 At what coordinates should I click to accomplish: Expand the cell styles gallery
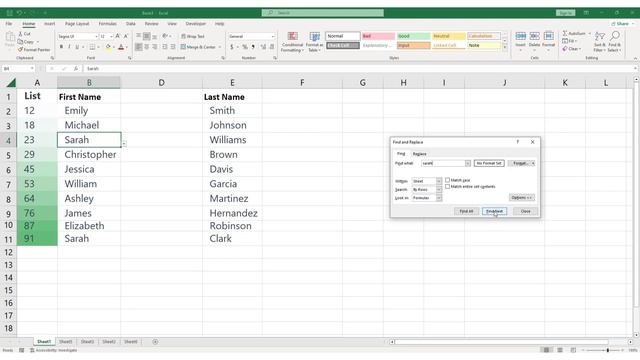click(505, 48)
